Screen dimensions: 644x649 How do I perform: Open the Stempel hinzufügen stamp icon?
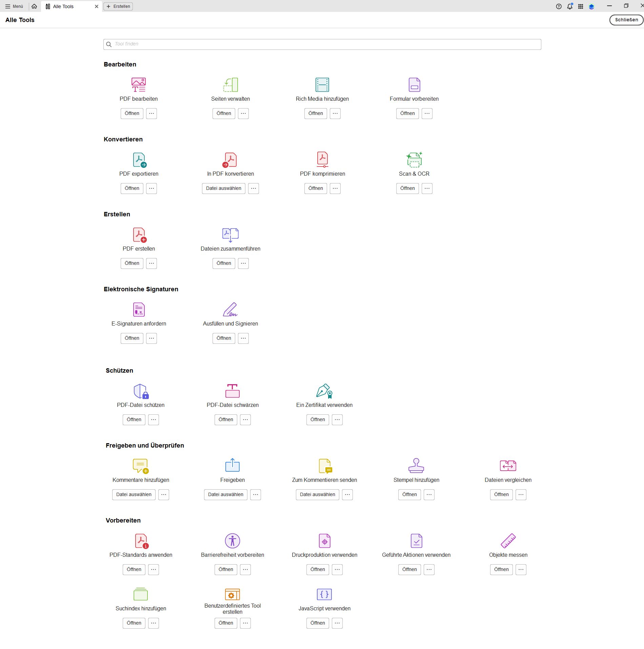point(416,466)
